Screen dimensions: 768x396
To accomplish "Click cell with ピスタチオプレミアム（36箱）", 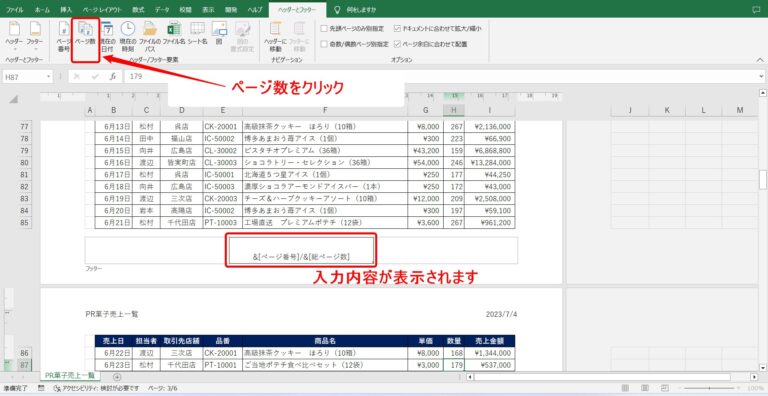I will tap(325, 150).
